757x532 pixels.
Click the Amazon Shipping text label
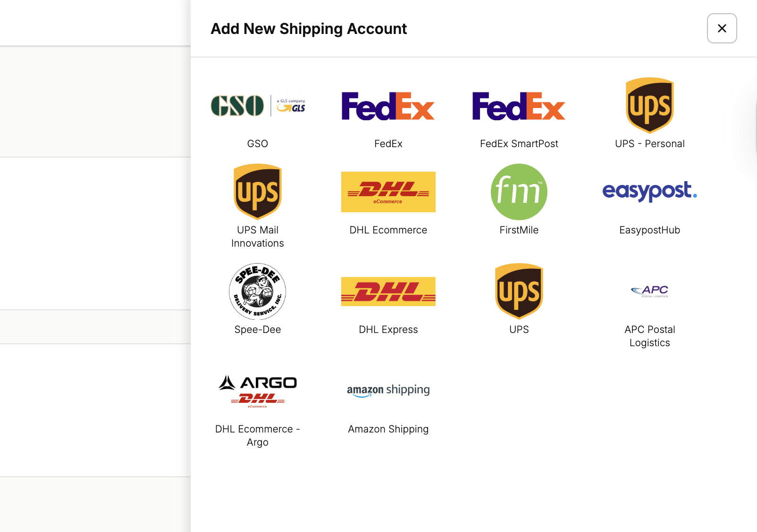pos(388,429)
